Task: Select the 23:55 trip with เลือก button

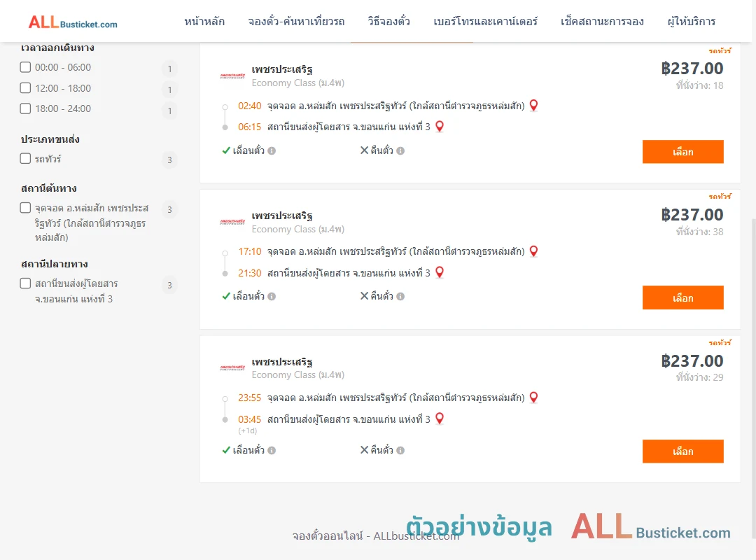Action: tap(682, 451)
